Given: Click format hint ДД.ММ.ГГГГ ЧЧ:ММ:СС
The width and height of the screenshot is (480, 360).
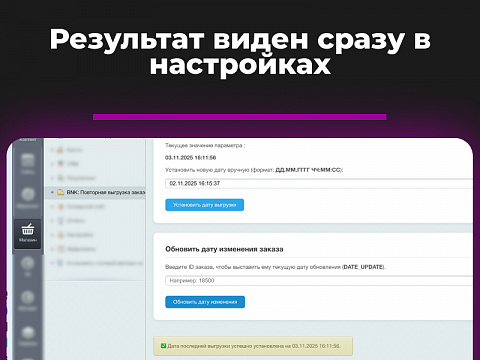Looking at the screenshot, I should 308,170.
